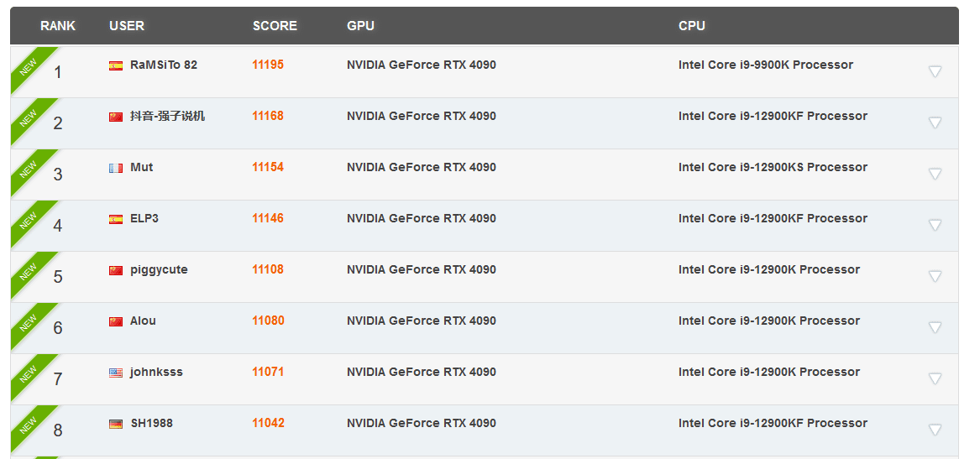Sort by the SCORE column header

tap(275, 26)
